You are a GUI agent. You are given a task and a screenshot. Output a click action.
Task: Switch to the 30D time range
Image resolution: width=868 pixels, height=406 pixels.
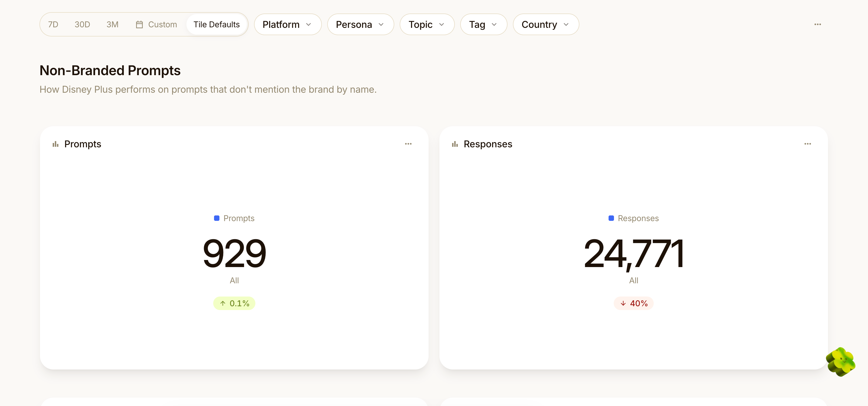[82, 25]
